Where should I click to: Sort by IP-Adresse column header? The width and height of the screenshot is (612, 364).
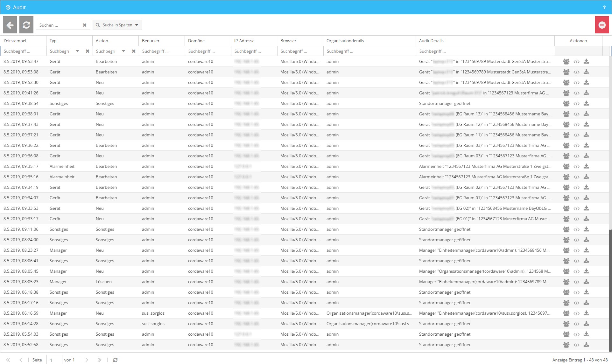tap(254, 41)
